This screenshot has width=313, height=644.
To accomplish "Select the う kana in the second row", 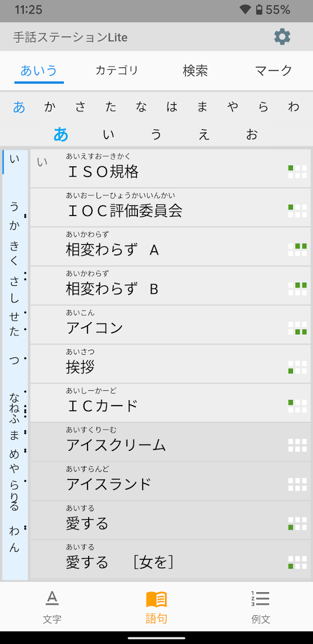I will 156,134.
